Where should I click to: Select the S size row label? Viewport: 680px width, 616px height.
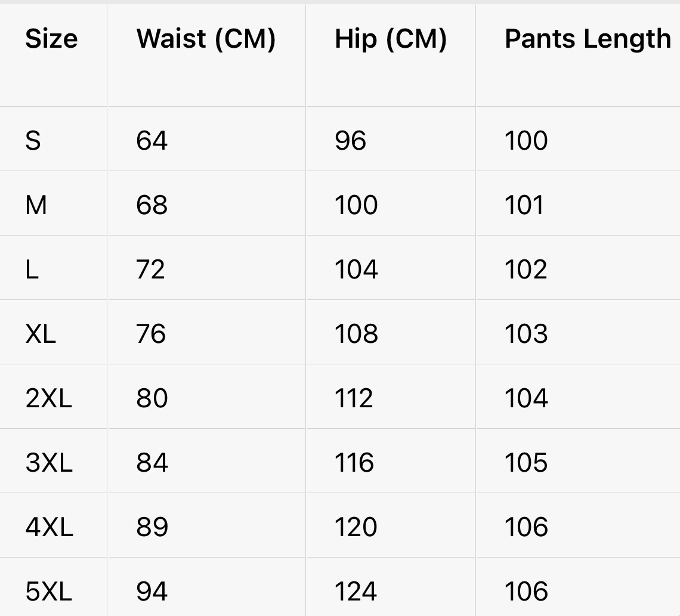pos(33,141)
